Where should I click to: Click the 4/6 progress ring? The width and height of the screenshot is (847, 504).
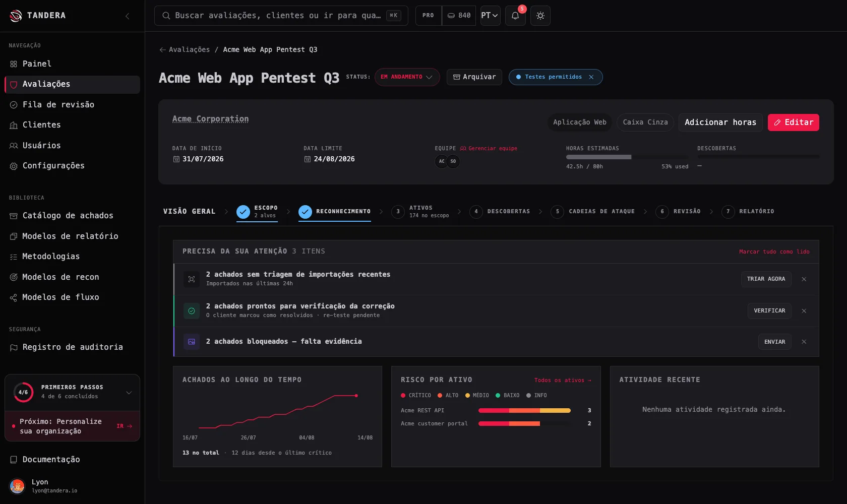(x=23, y=392)
